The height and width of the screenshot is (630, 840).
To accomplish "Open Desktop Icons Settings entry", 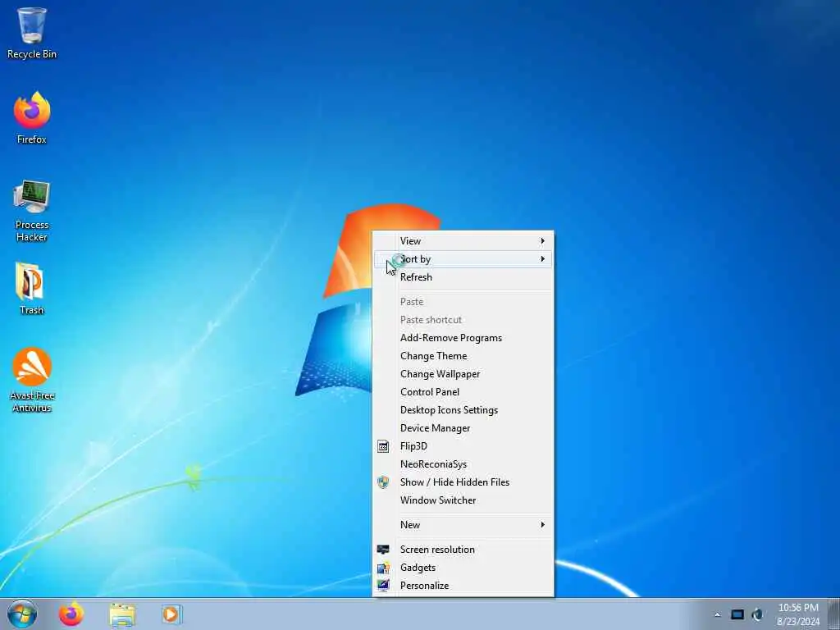I will pos(463,410).
